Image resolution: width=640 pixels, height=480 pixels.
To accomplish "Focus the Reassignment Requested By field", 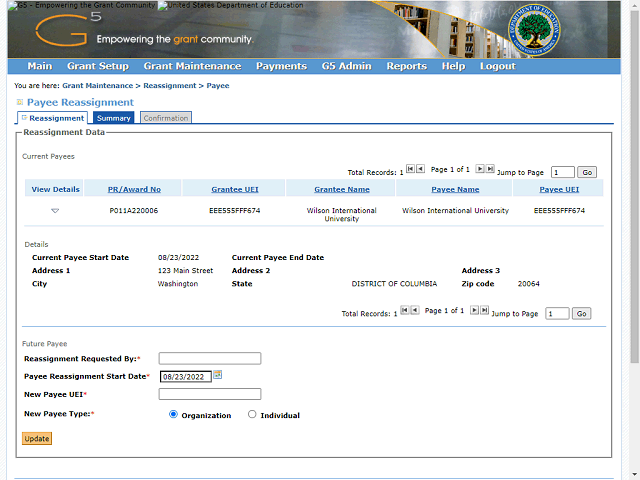I will click(210, 358).
